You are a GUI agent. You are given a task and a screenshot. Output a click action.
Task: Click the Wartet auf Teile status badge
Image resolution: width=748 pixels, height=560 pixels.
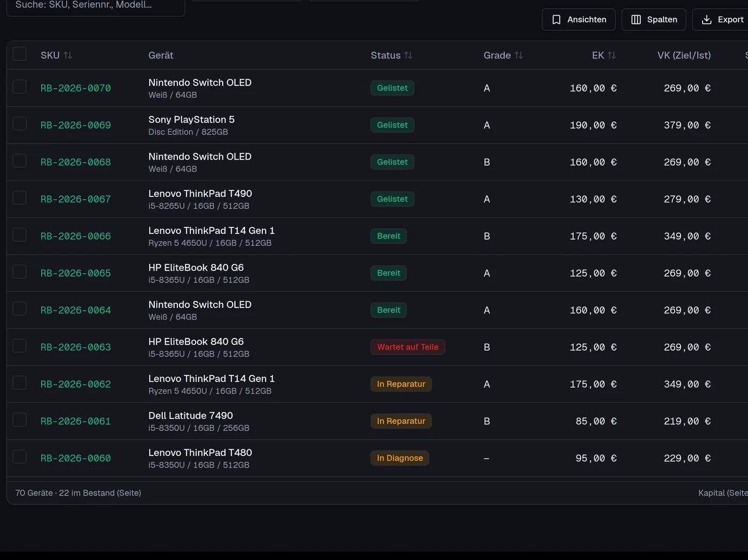(x=408, y=347)
